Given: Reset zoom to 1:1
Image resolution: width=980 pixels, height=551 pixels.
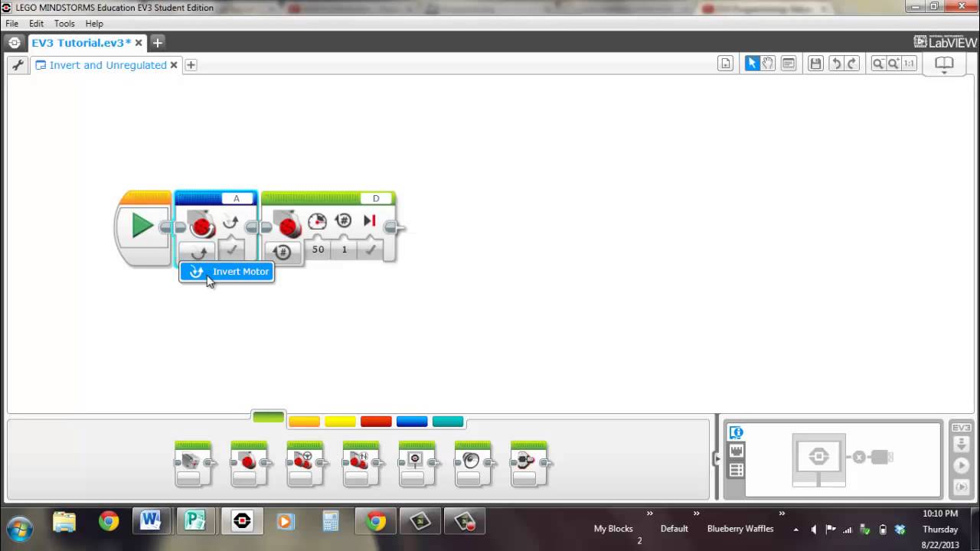Looking at the screenshot, I should point(909,64).
